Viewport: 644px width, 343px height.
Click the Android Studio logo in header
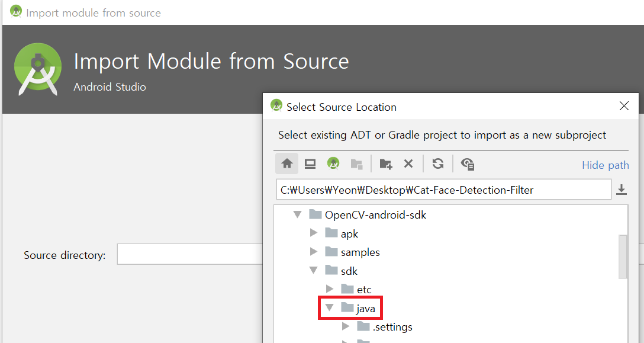38,69
